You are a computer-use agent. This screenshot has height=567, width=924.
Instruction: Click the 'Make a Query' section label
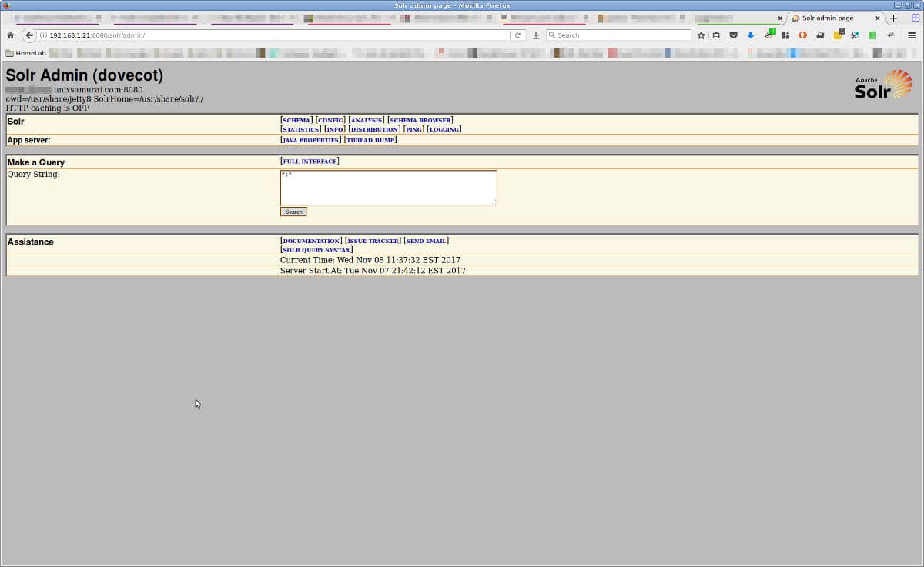36,162
